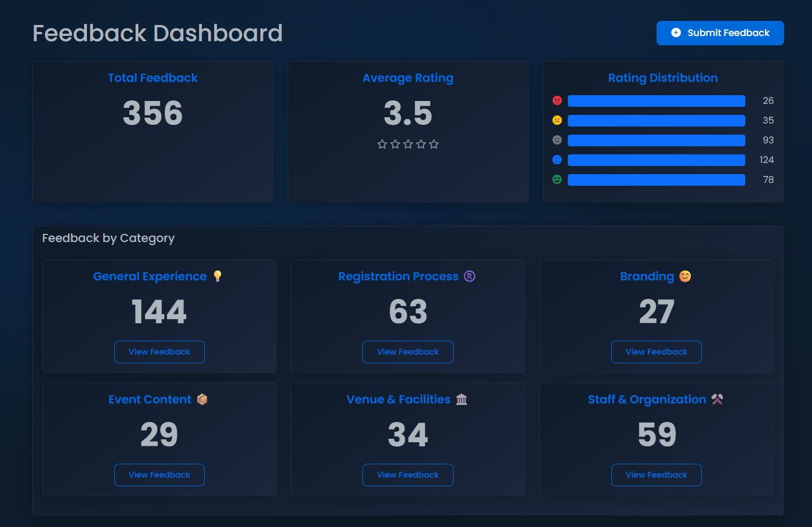Click the neutral gray face icon
The image size is (812, 527).
click(557, 140)
